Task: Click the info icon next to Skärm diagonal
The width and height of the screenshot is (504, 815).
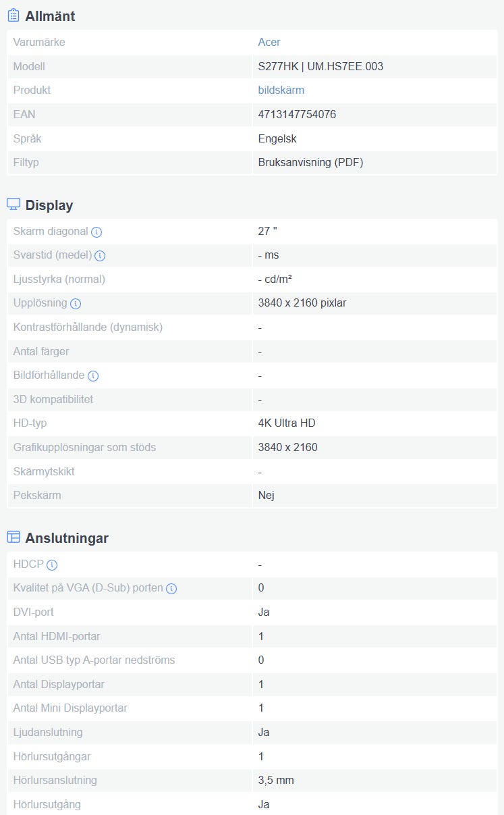Action: click(x=96, y=232)
